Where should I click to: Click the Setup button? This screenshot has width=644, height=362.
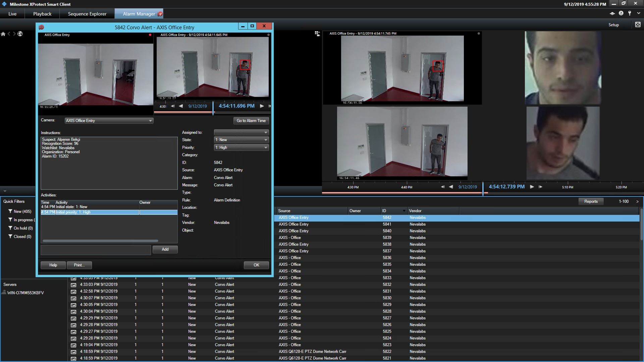click(x=613, y=25)
